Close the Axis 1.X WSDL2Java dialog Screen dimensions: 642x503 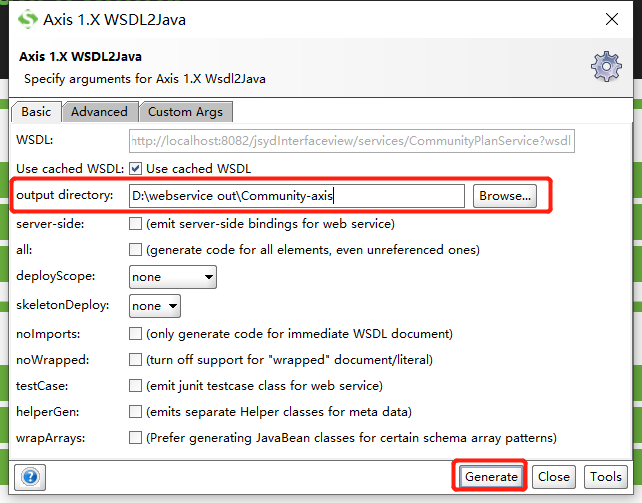pos(612,19)
